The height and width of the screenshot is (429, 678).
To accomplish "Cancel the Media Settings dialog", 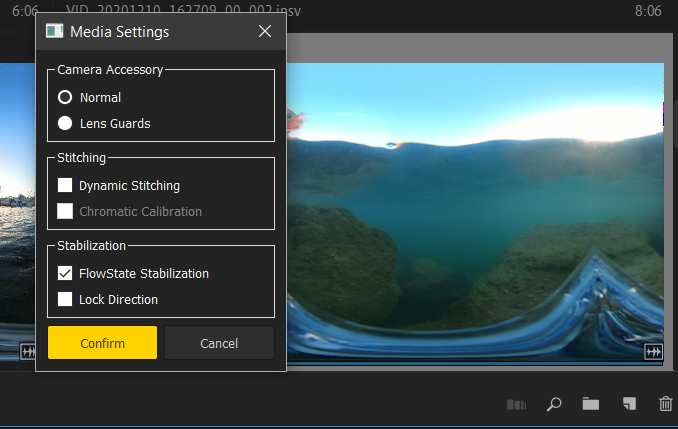I will [x=219, y=343].
